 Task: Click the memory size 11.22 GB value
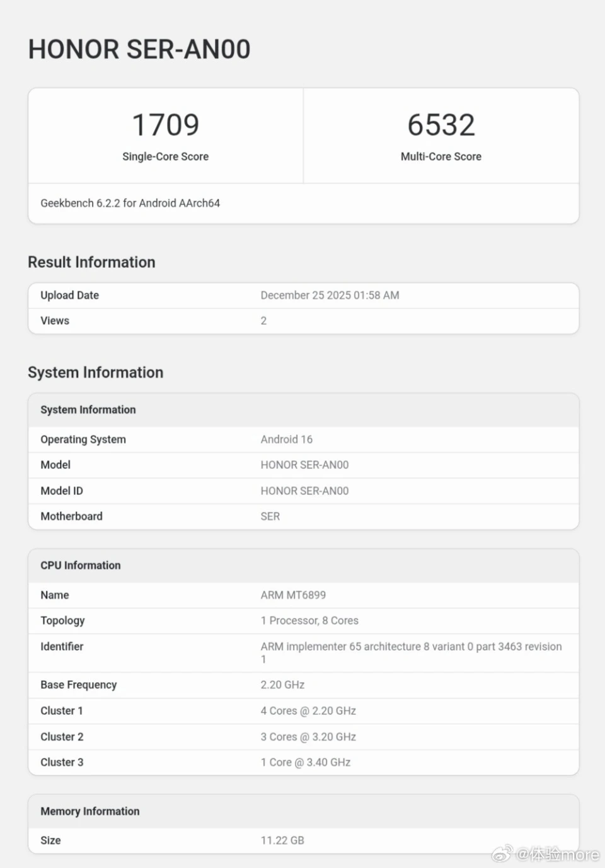pos(282,840)
